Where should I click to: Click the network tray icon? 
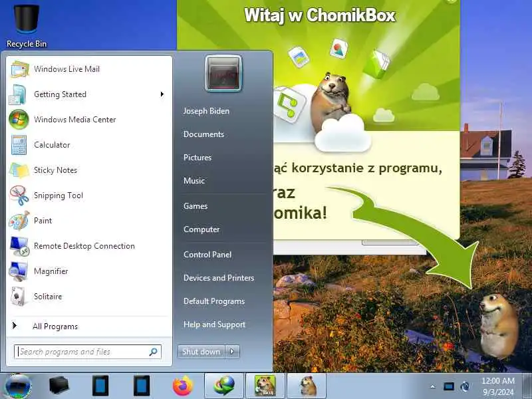(448, 386)
